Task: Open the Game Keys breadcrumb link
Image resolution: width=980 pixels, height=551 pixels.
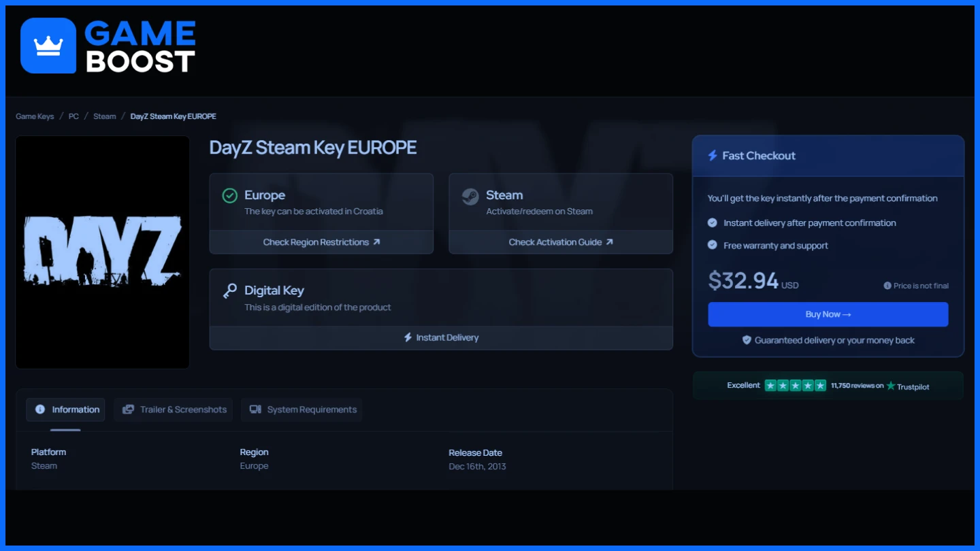Action: (35, 116)
